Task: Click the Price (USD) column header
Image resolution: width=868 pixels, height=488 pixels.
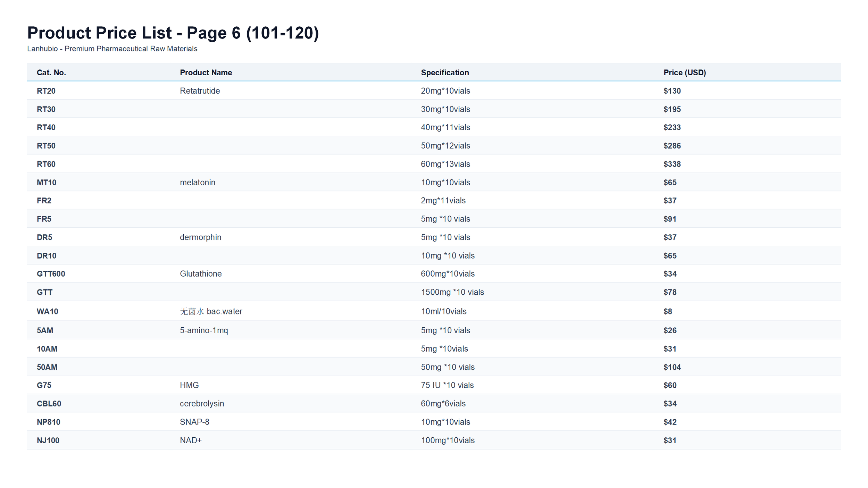Action: point(685,73)
